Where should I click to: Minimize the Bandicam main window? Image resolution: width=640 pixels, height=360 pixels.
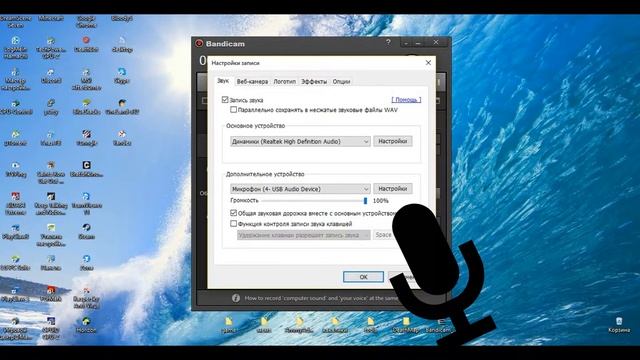[x=418, y=42]
